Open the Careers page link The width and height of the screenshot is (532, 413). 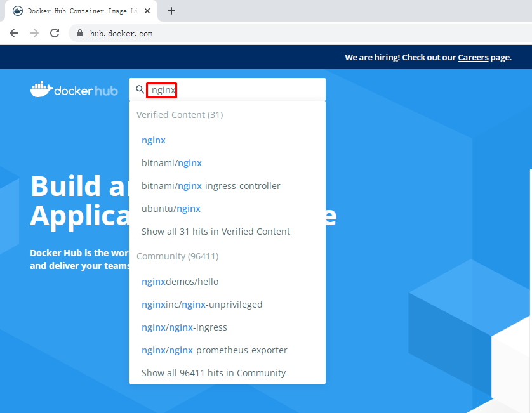pos(473,57)
